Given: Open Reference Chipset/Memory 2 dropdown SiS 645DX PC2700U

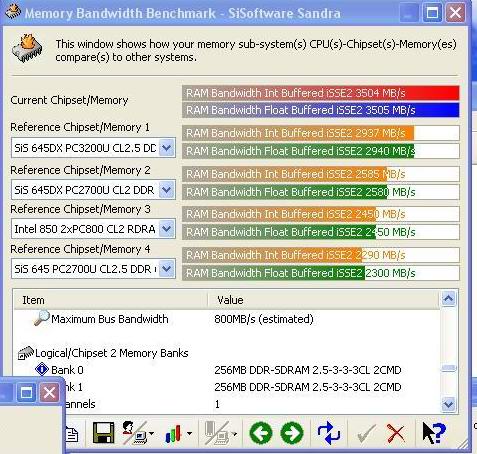Looking at the screenshot, I should point(93,190).
